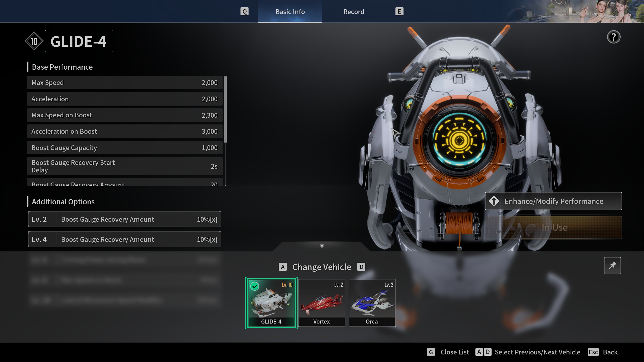Click the pin icon on vehicle list
Viewport: 644px width, 362px height.
pos(612,265)
